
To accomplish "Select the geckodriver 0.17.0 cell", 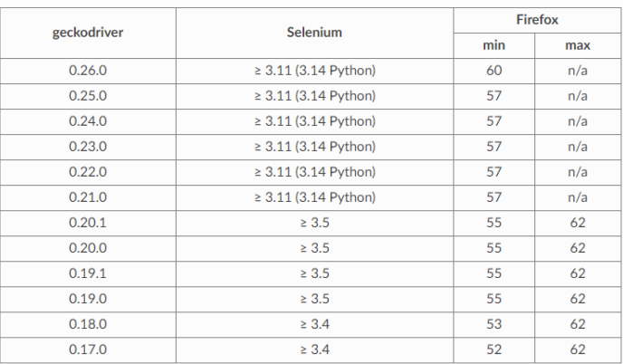I will tap(87, 349).
